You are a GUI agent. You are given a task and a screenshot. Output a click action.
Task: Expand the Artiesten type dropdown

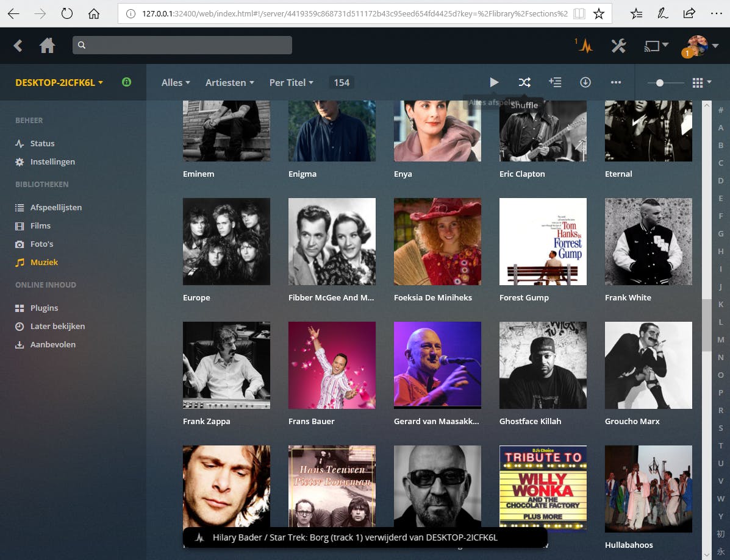point(230,82)
